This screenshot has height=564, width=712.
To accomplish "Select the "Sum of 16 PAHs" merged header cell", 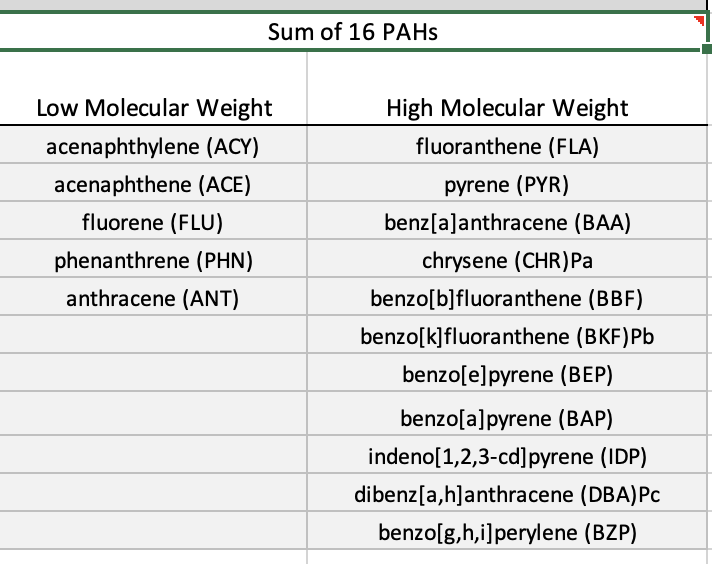I will [x=352, y=32].
